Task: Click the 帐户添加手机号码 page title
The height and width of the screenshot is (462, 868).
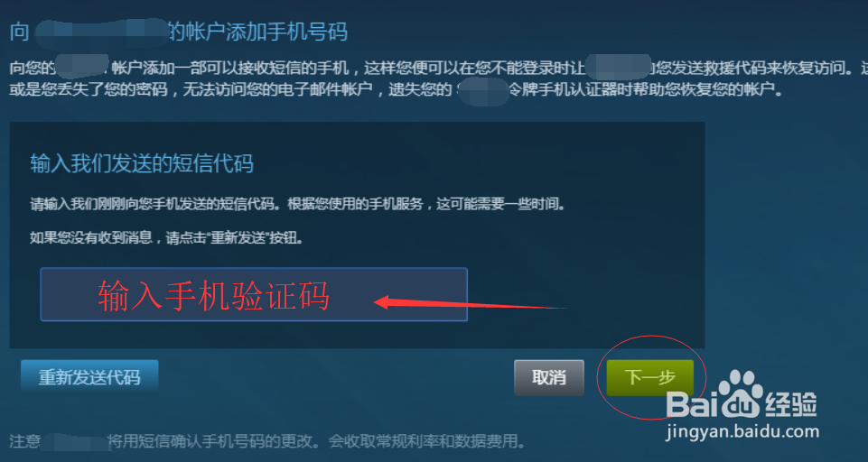Action: (258, 32)
